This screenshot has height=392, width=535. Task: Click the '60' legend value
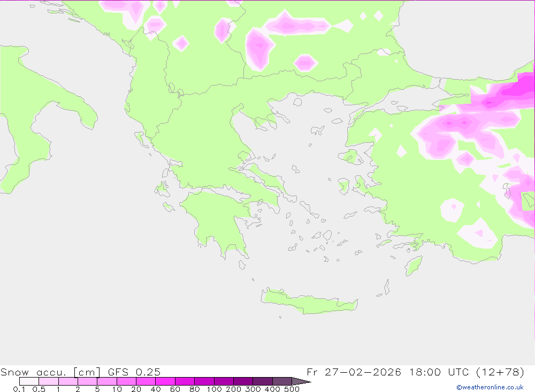[x=175, y=389]
